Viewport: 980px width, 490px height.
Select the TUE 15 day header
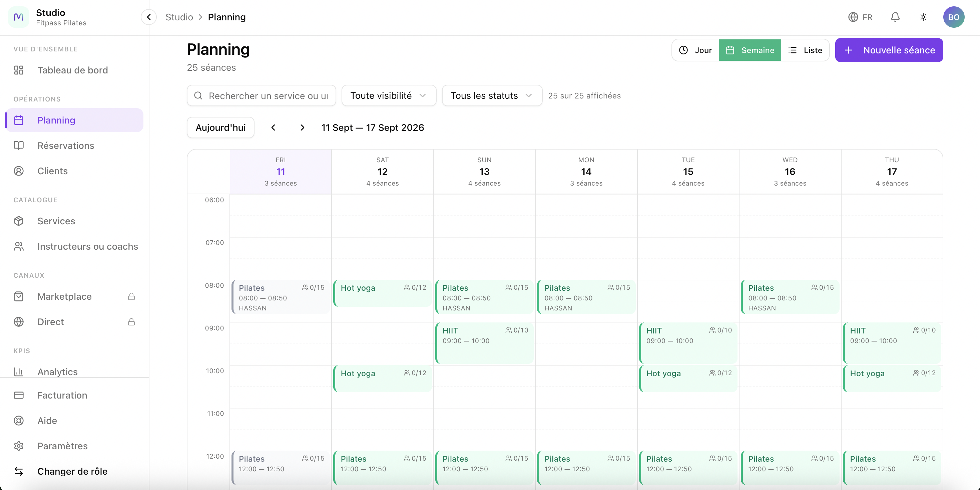pyautogui.click(x=688, y=172)
